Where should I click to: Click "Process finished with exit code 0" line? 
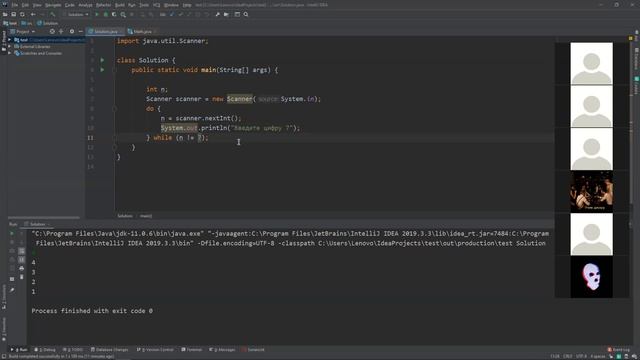tap(92, 311)
